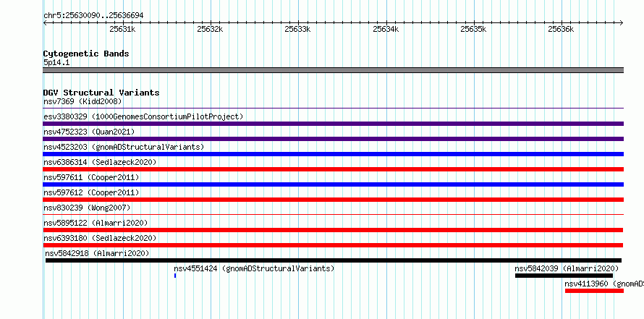Screen dimensions: 644x319
Task: Click the gray 5p14.1 cytogenetic band bar
Action: (333, 70)
